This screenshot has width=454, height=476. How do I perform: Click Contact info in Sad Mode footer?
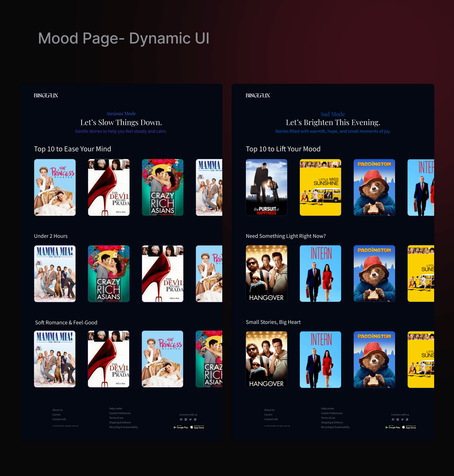[x=271, y=419]
